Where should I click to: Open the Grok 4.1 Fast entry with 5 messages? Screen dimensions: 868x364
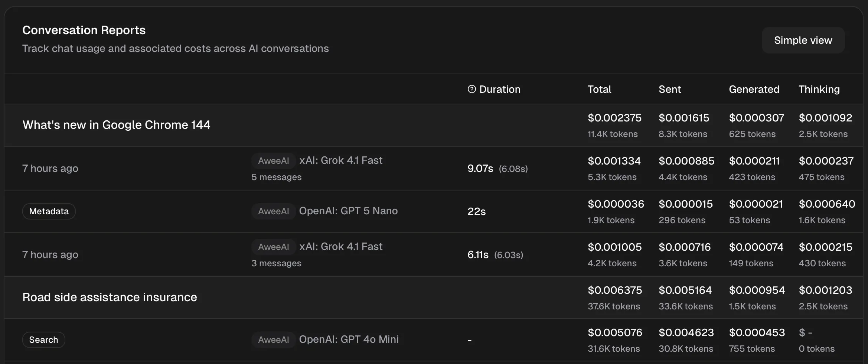340,160
